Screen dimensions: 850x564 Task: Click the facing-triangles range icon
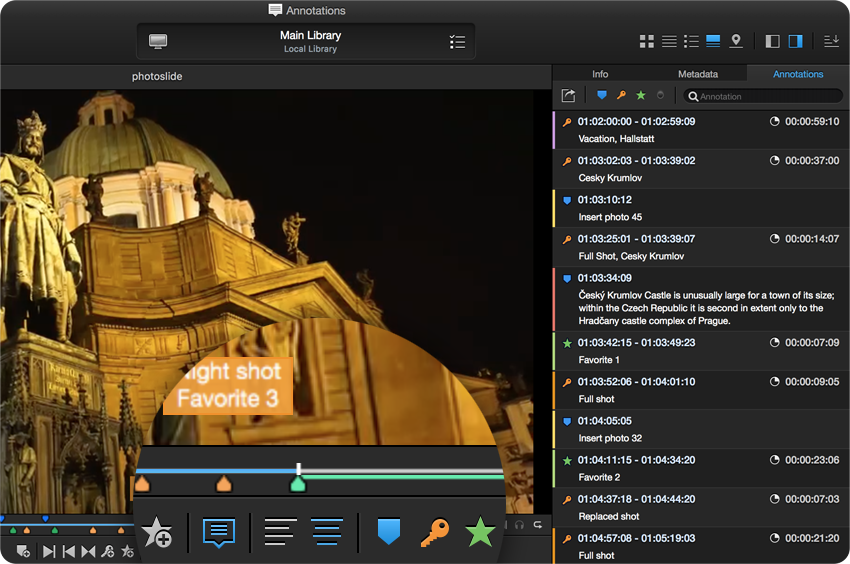(88, 552)
